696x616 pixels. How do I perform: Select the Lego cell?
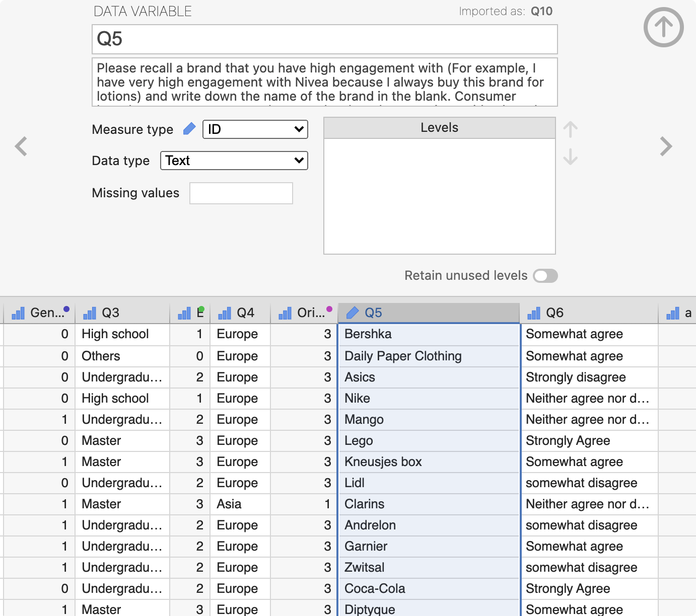click(x=429, y=441)
